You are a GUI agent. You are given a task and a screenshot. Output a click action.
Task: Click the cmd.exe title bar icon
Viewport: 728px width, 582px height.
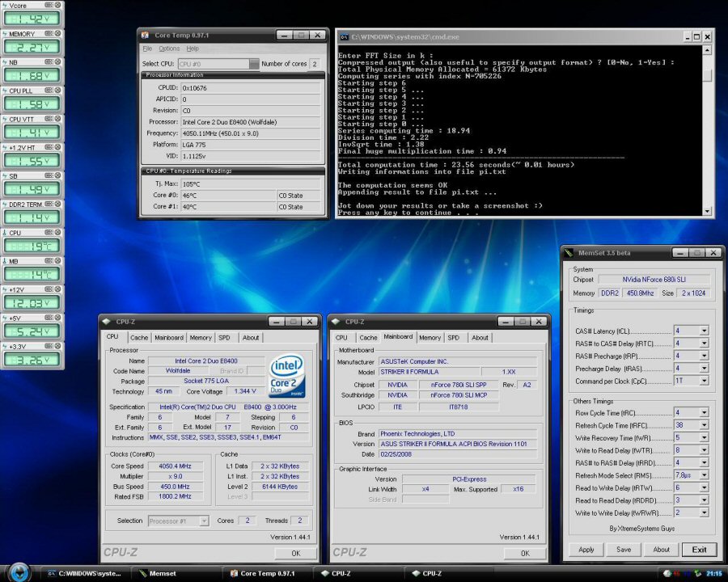coord(344,36)
